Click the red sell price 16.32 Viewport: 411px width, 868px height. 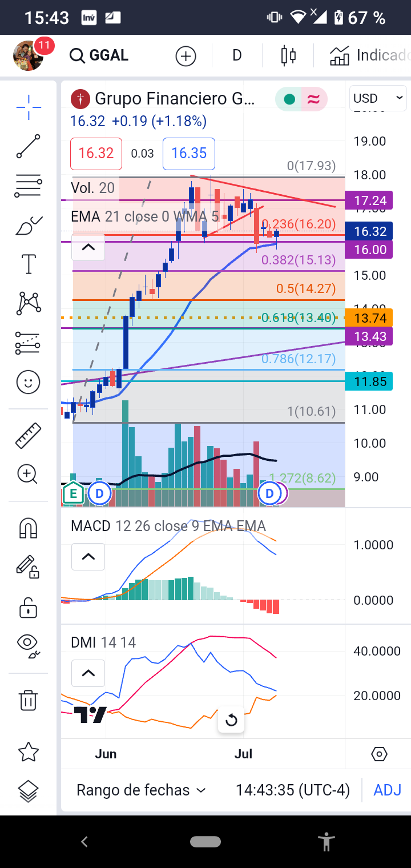[x=96, y=154]
